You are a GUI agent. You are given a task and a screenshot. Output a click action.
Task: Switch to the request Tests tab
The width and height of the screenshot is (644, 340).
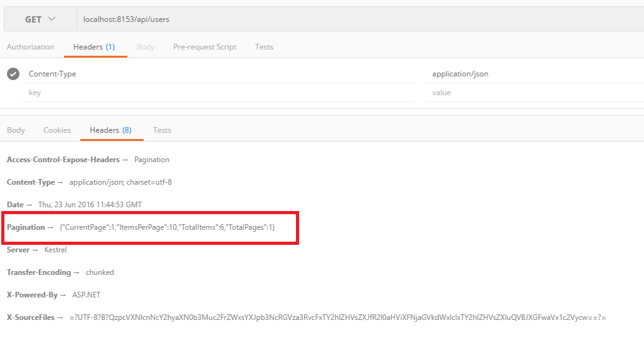[264, 47]
